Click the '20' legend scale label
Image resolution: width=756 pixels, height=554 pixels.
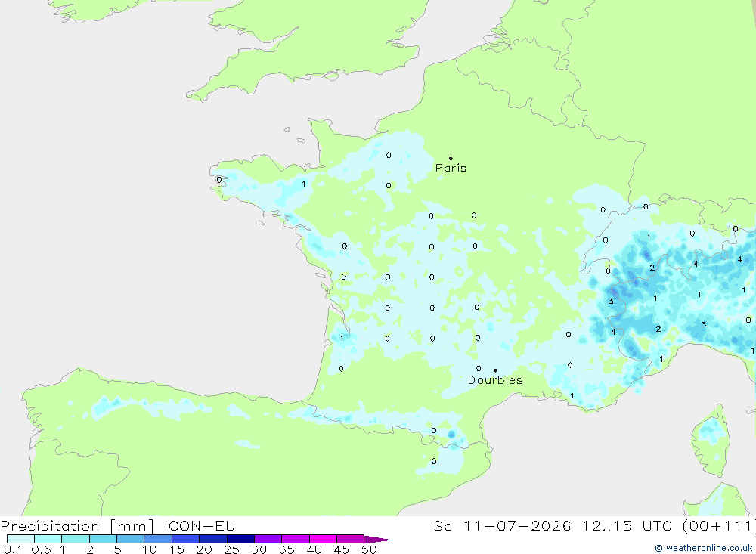[204, 549]
